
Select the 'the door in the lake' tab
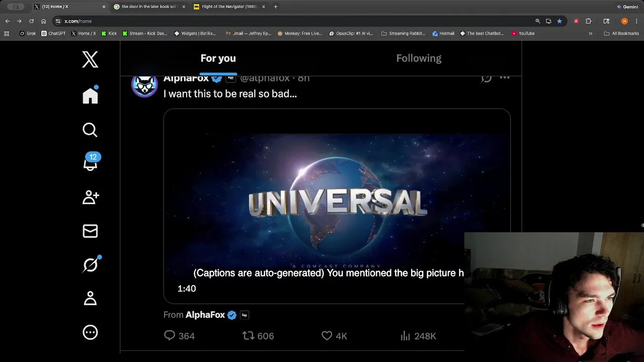(x=149, y=7)
